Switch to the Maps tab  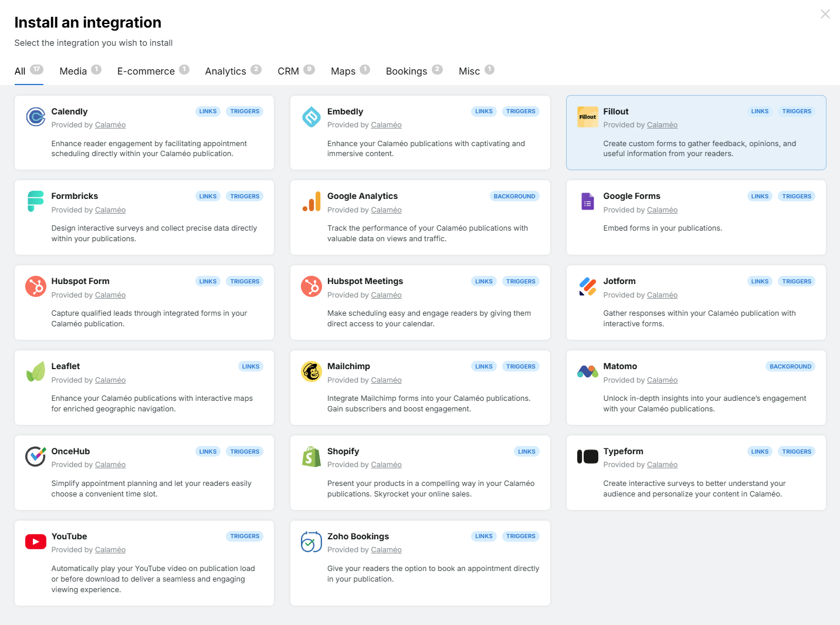click(x=350, y=71)
